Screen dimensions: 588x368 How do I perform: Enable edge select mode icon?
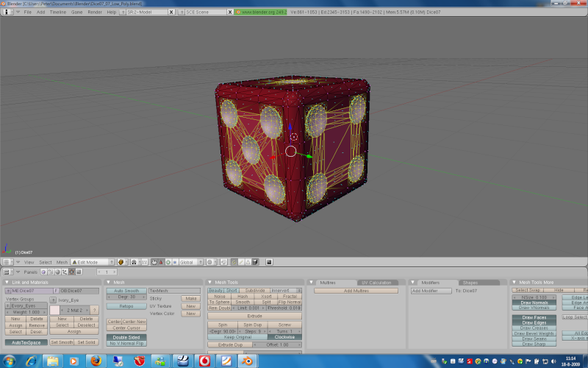coord(241,262)
